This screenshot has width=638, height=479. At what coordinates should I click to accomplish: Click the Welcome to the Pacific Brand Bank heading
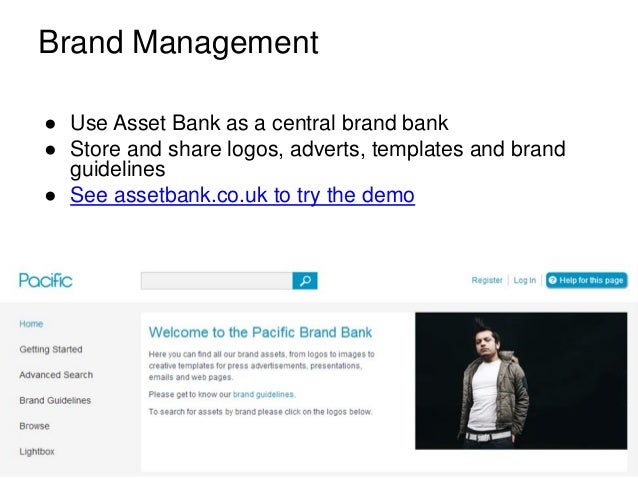[260, 332]
